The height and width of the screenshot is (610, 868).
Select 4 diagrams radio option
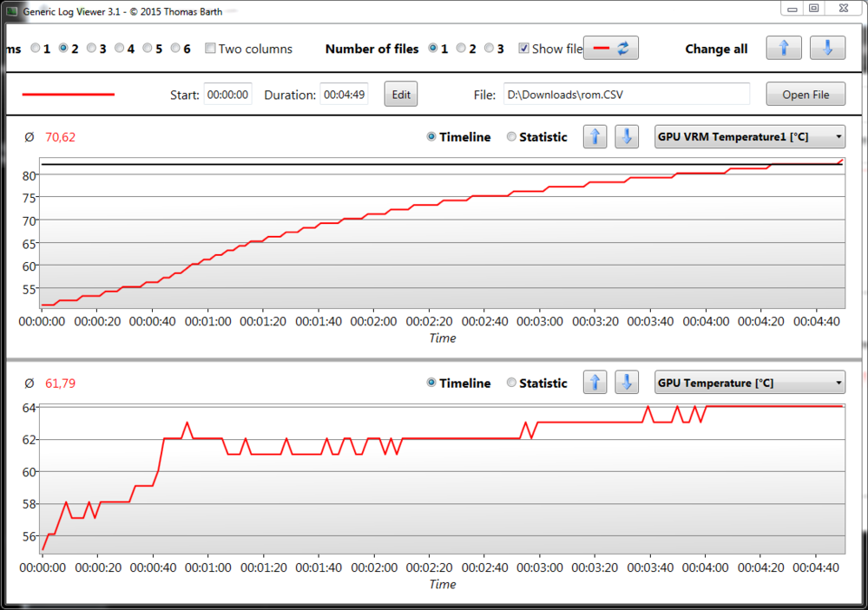click(120, 49)
